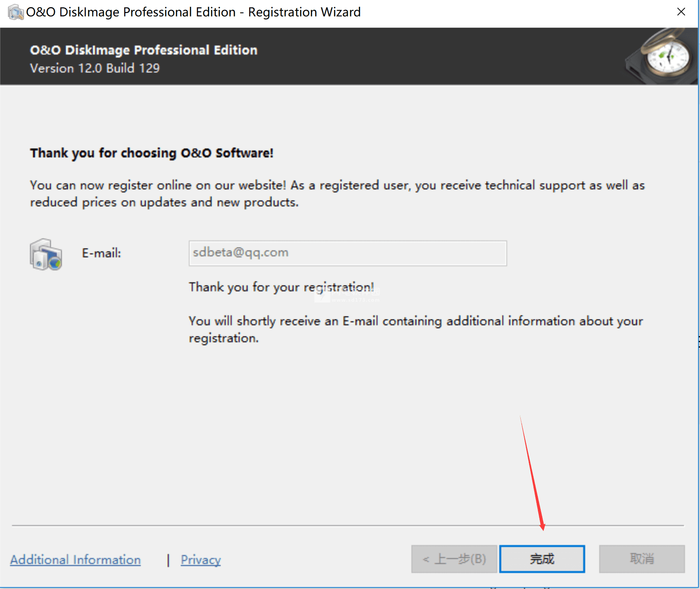Open the Additional Information link
The height and width of the screenshot is (589, 700).
(75, 559)
